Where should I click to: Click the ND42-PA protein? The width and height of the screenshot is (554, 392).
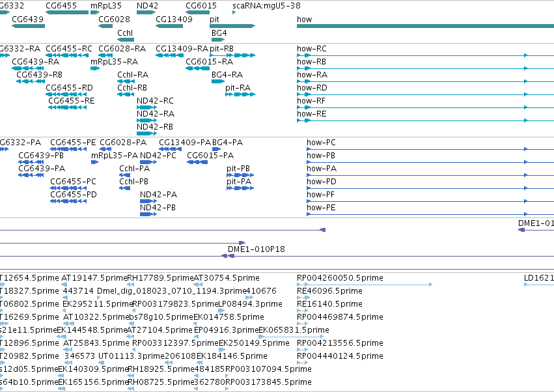click(148, 201)
